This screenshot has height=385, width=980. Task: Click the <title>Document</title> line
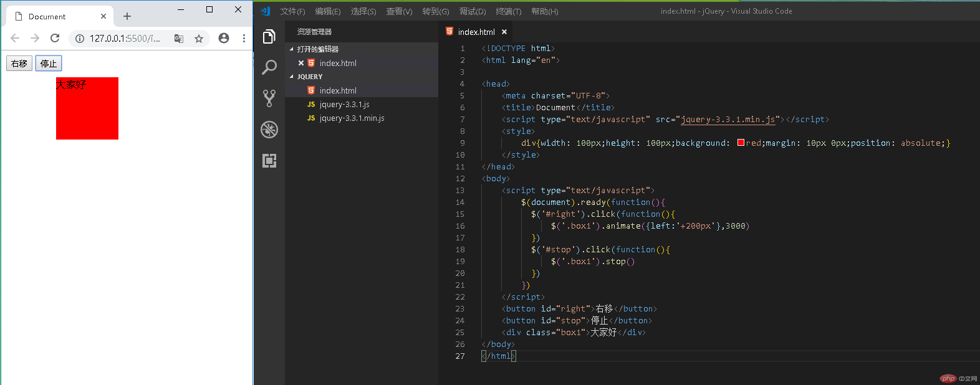click(x=558, y=107)
